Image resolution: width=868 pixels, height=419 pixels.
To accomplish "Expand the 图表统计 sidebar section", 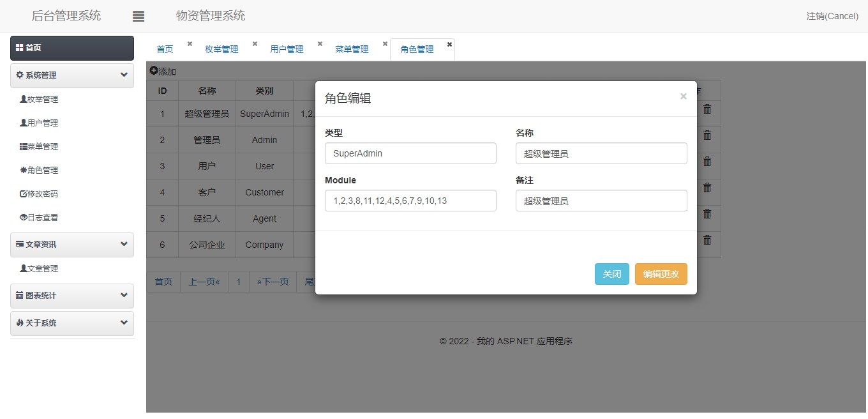I will (x=124, y=295).
